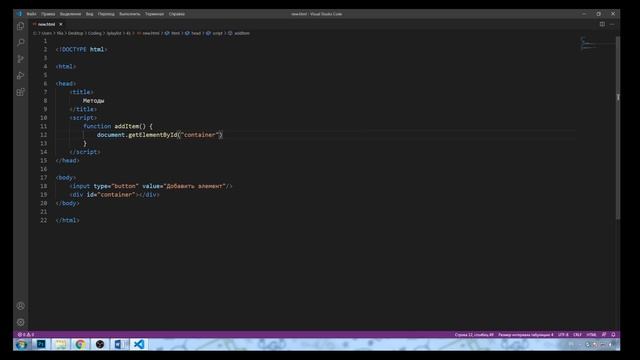This screenshot has height=360, width=640.
Task: Open the Run and Debug view
Action: pyautogui.click(x=20, y=76)
